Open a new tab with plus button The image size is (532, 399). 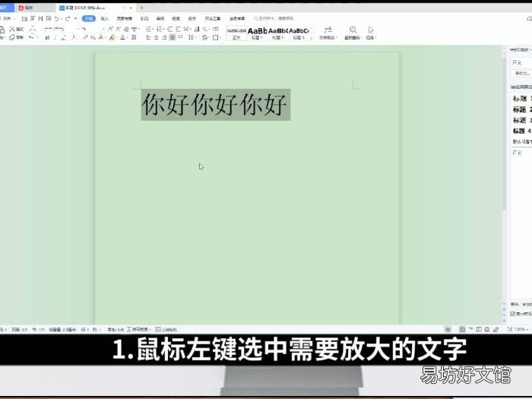141,8
